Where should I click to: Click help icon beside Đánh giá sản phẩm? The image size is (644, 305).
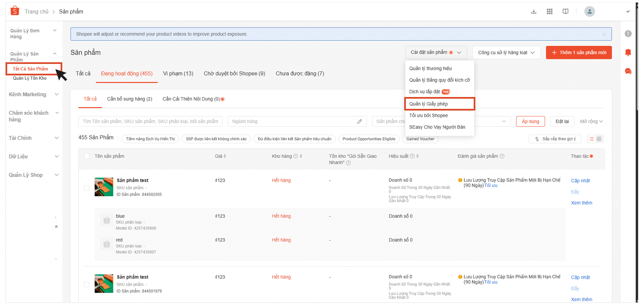click(502, 156)
